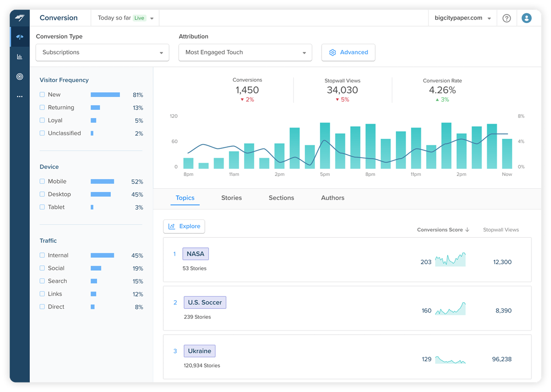
Task: Open the NASA topic entry
Action: [x=195, y=253]
